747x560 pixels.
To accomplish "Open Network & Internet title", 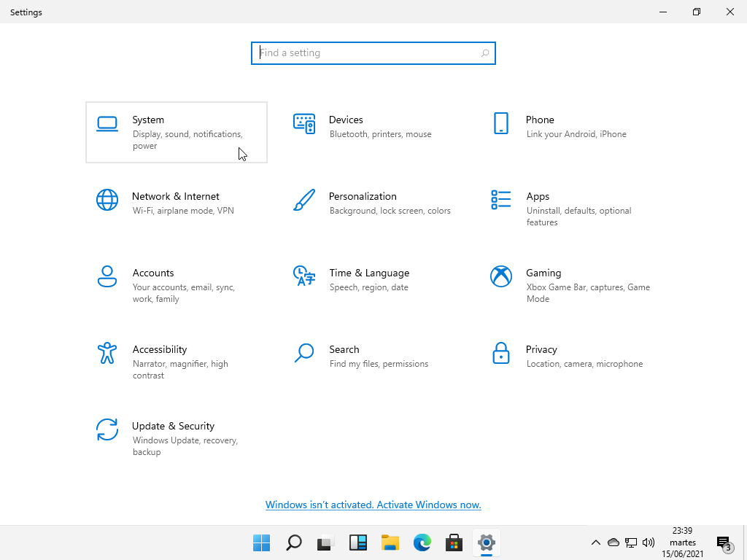I will [175, 197].
